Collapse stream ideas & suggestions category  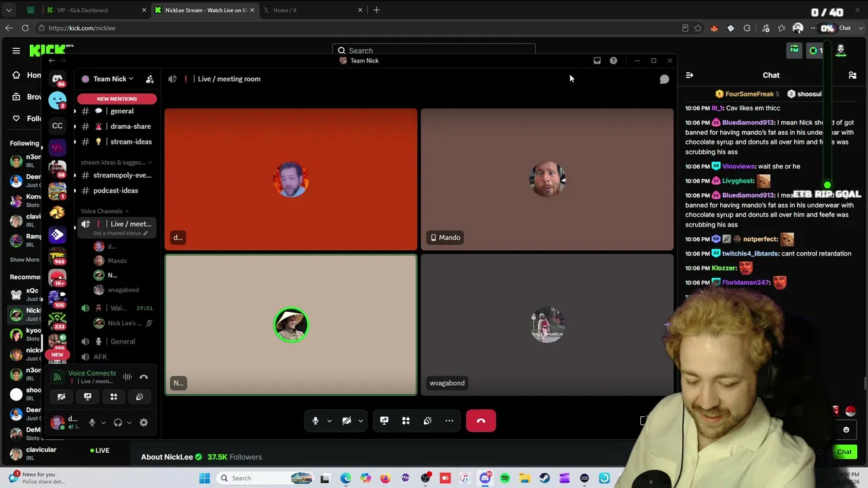tap(116, 163)
